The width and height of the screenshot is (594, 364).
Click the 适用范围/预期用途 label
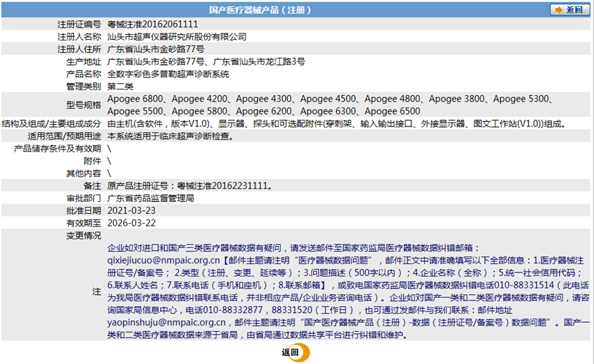pyautogui.click(x=64, y=136)
